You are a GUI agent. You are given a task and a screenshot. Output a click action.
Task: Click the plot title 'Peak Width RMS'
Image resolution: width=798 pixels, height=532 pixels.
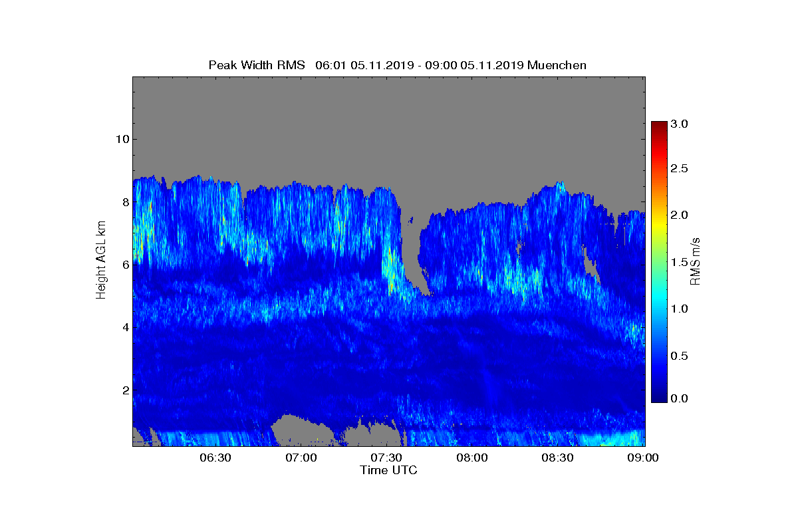tap(257, 65)
